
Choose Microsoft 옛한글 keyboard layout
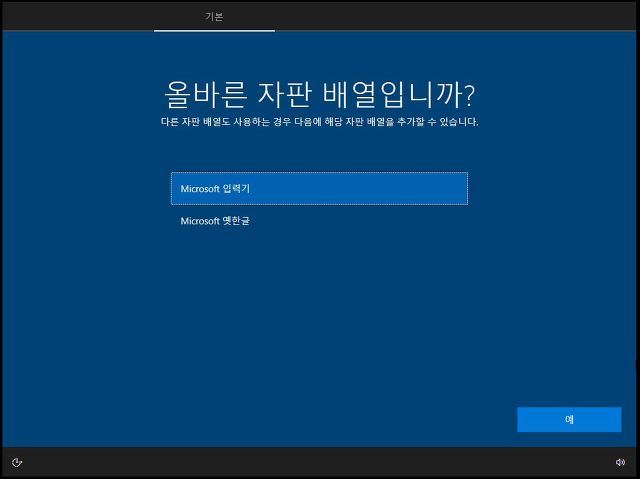click(319, 221)
